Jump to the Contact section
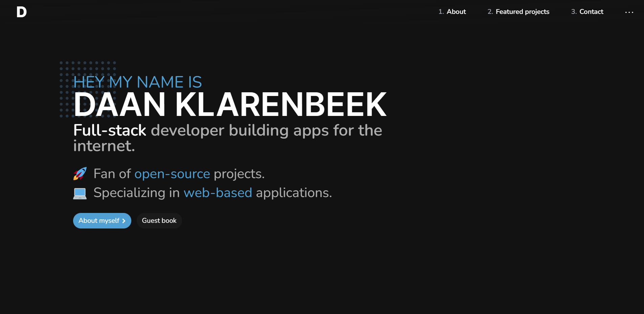Image resolution: width=644 pixels, height=314 pixels. pos(587,11)
